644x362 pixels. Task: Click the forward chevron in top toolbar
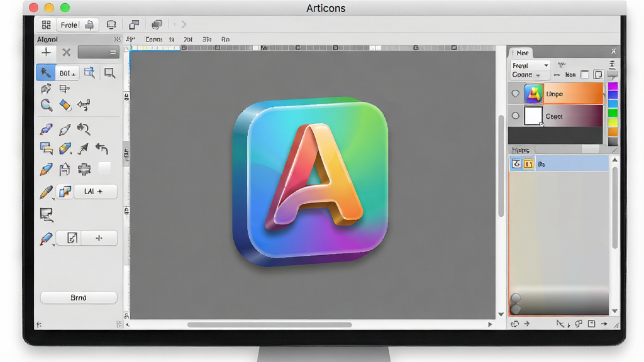click(x=184, y=25)
